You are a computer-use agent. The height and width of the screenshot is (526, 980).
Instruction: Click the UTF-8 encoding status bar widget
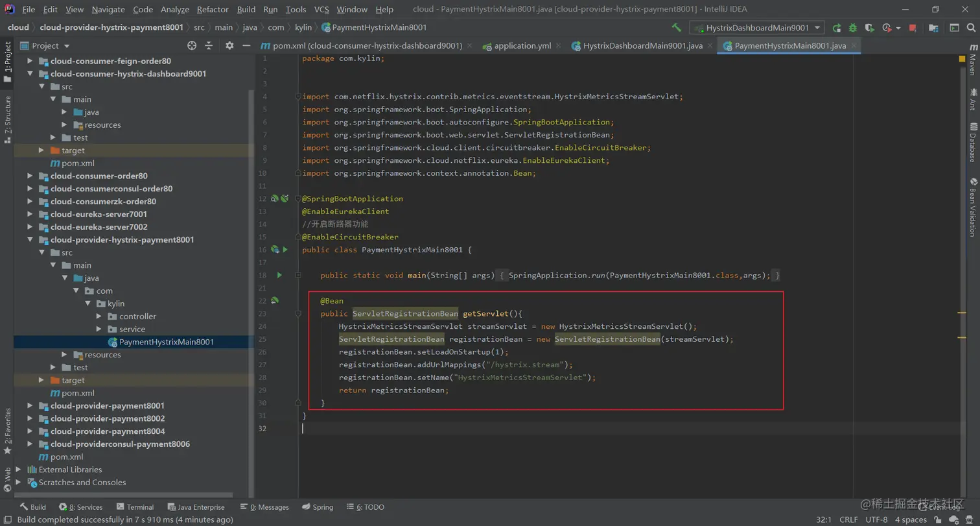click(x=876, y=520)
